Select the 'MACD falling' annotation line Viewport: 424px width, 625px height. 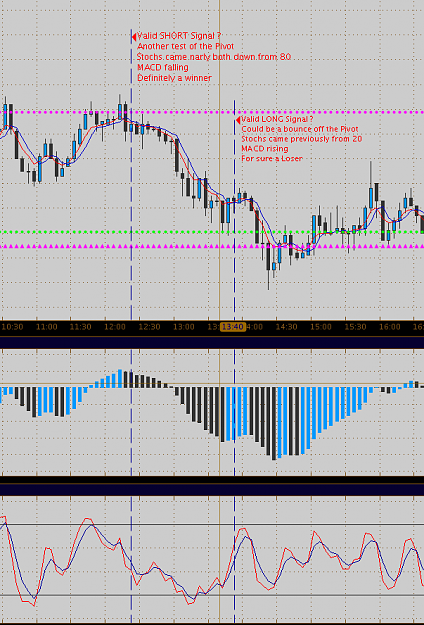click(163, 67)
